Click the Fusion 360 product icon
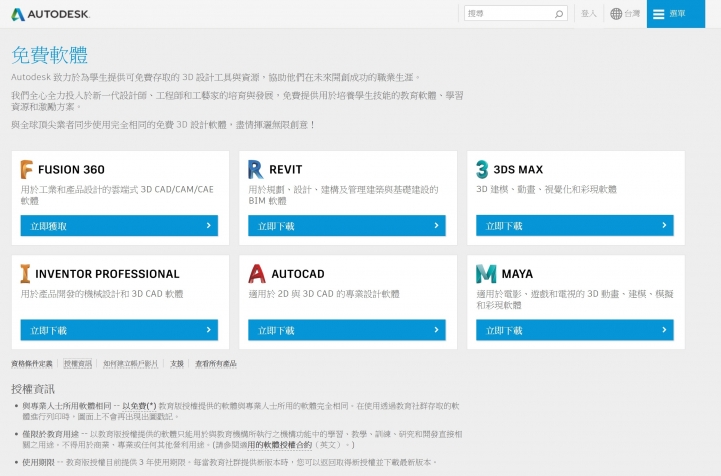 click(27, 169)
